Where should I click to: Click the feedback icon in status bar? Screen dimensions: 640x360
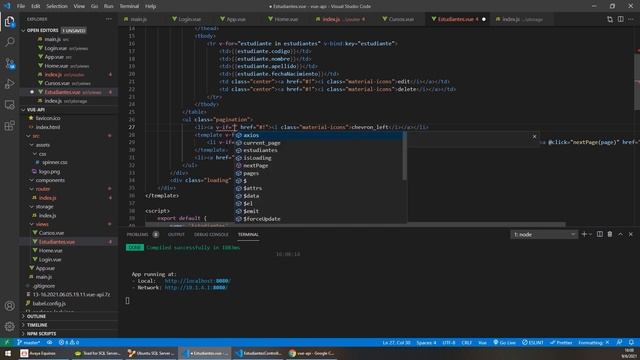pos(620,342)
